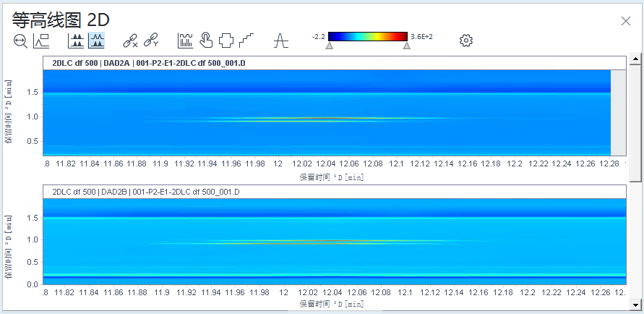Click the scrollbar down arrow
The width and height of the screenshot is (644, 314).
click(635, 305)
